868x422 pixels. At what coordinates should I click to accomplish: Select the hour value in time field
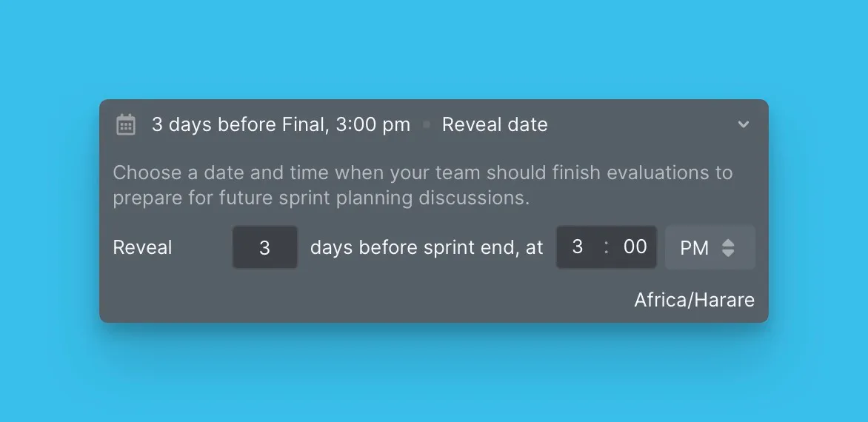tap(578, 247)
